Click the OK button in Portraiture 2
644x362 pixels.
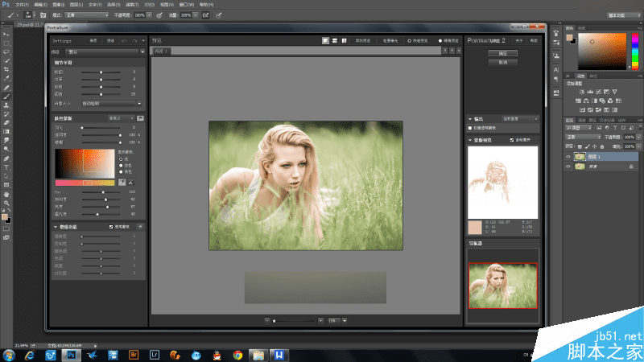(x=502, y=53)
